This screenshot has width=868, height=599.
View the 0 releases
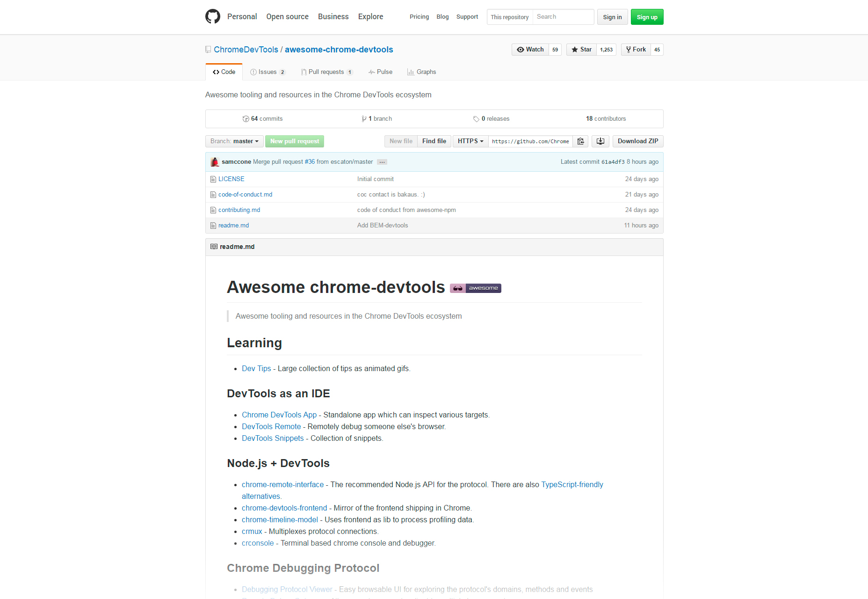point(491,119)
